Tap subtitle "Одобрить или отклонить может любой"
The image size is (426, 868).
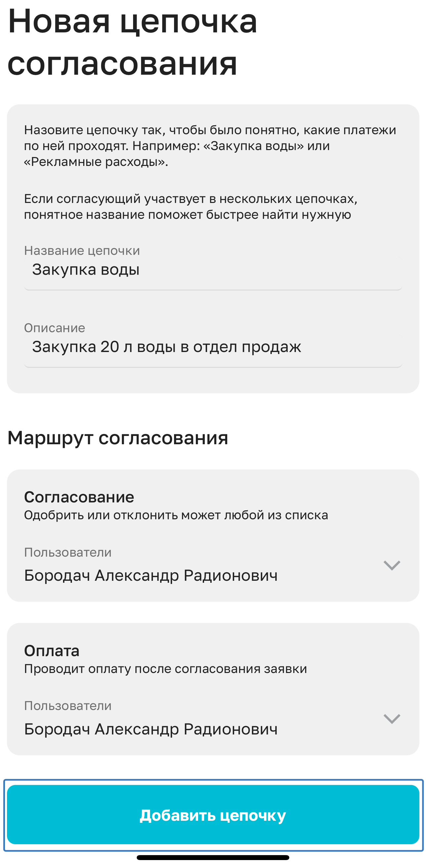click(176, 515)
